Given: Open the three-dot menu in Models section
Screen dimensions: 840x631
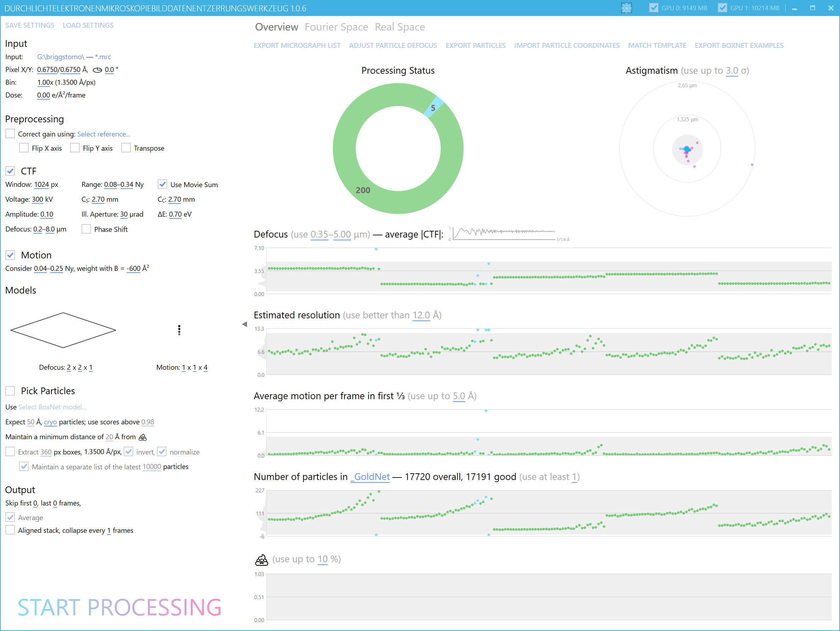Looking at the screenshot, I should point(179,330).
